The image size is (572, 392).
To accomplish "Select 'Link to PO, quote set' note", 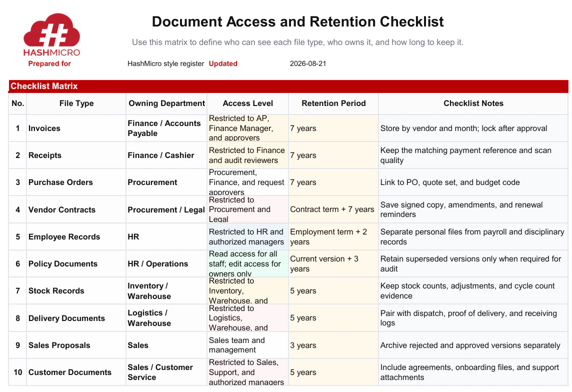I will [x=473, y=182].
